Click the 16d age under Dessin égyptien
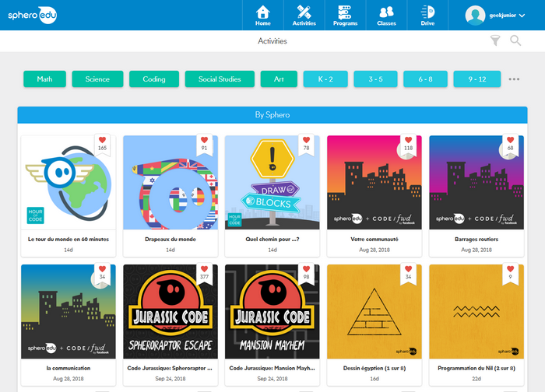The image size is (545, 392). point(374,379)
